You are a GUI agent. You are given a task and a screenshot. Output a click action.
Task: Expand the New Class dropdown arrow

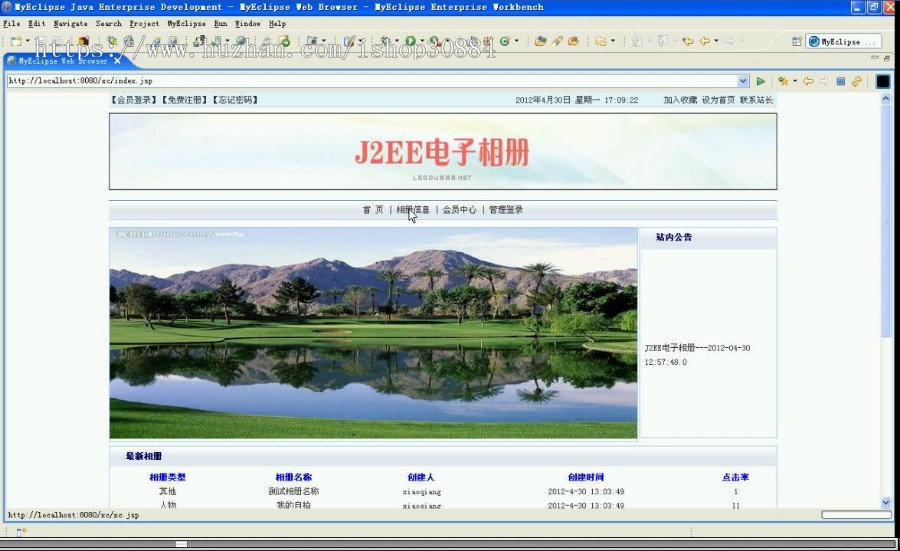point(517,41)
